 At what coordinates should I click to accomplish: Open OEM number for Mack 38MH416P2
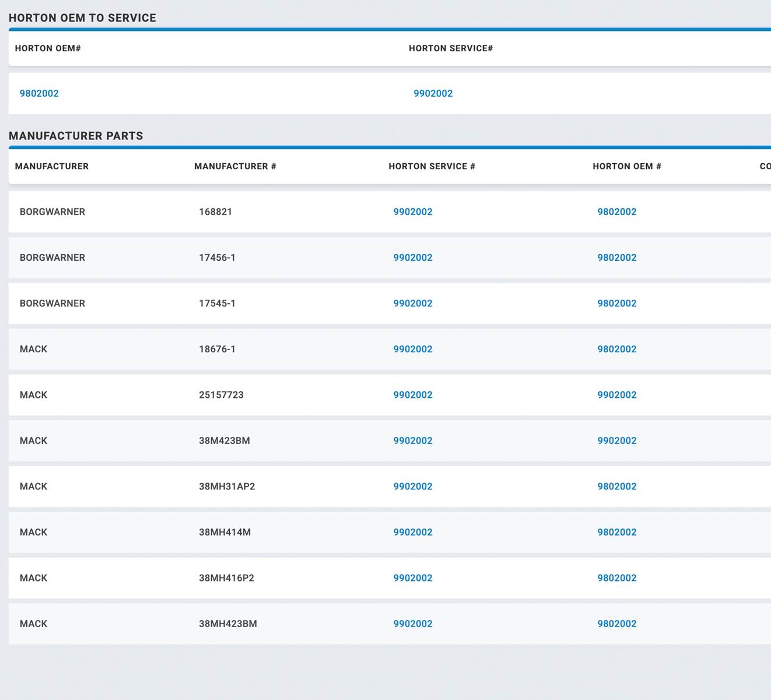(616, 578)
